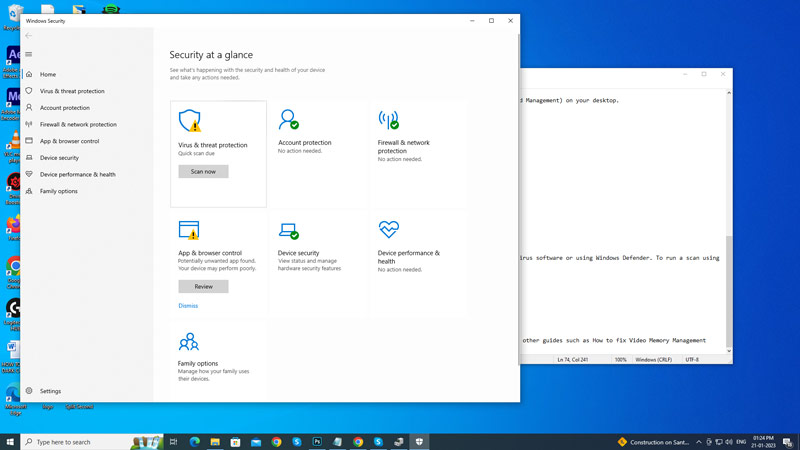
Task: Open the 'Construction on Sant...' news widget
Action: pyautogui.click(x=653, y=442)
